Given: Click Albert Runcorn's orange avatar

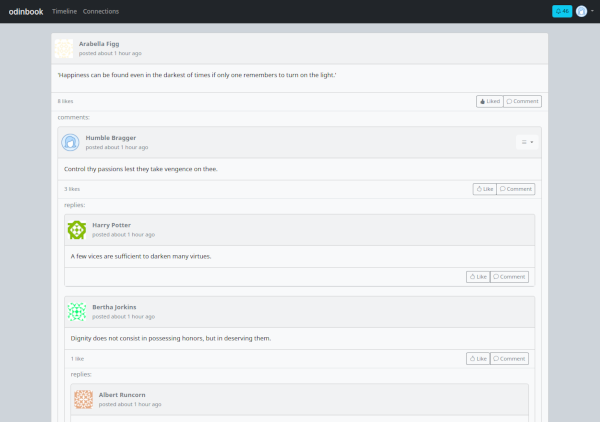Looking at the screenshot, I should [x=83, y=399].
